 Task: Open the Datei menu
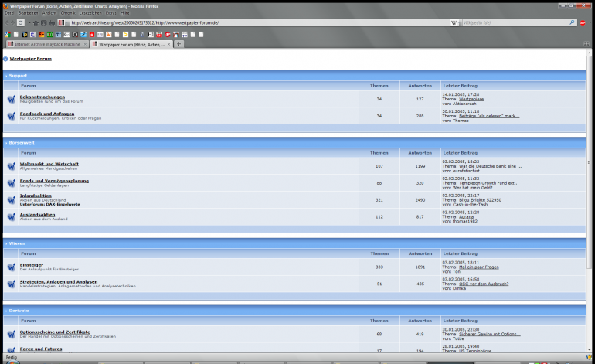coord(9,13)
